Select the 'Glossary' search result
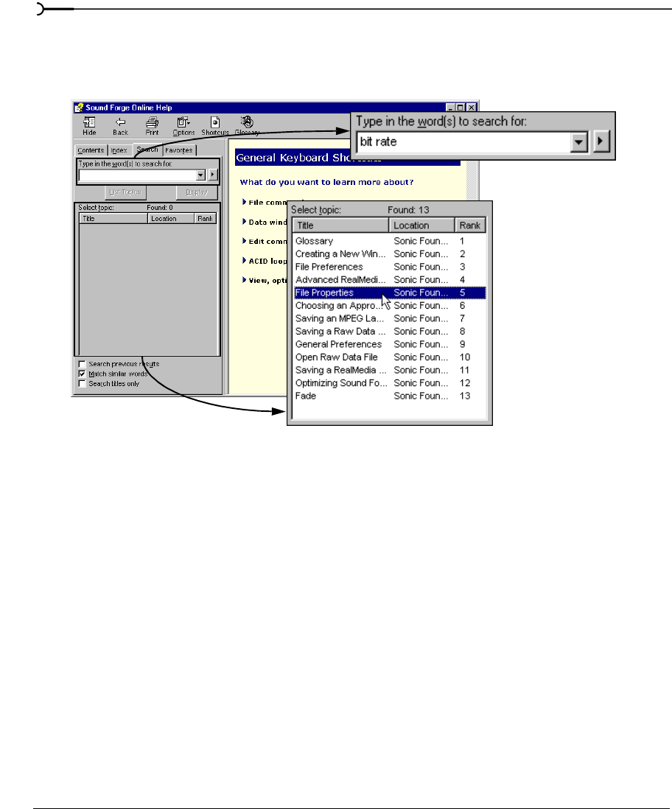The height and width of the screenshot is (809, 672). 390,241
